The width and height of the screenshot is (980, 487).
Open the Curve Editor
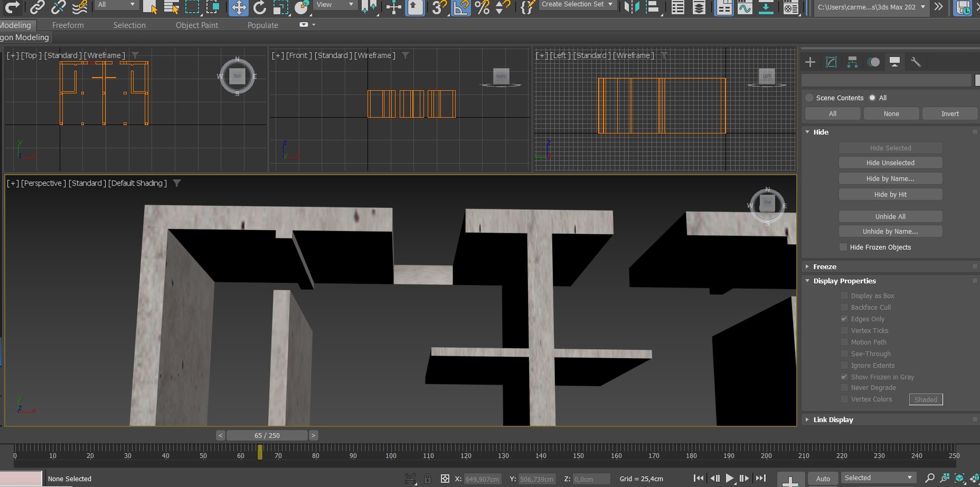[x=745, y=7]
